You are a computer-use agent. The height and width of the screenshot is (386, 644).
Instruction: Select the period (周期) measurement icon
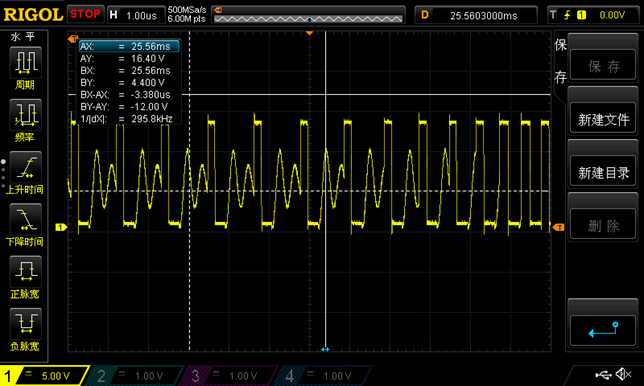tap(25, 62)
